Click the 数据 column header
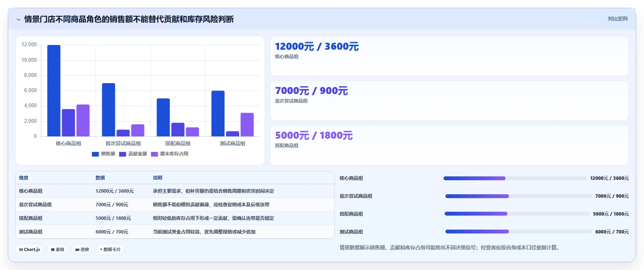 (100, 178)
